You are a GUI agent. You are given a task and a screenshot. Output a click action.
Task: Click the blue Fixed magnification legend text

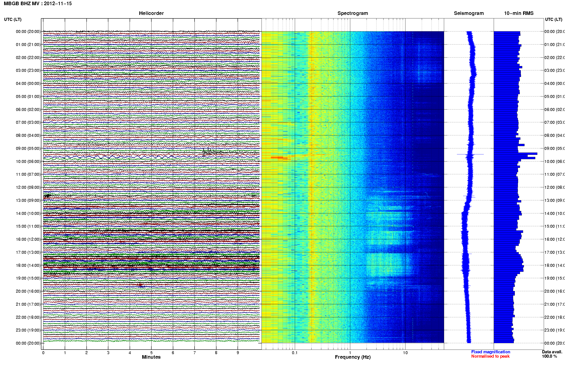pyautogui.click(x=491, y=352)
